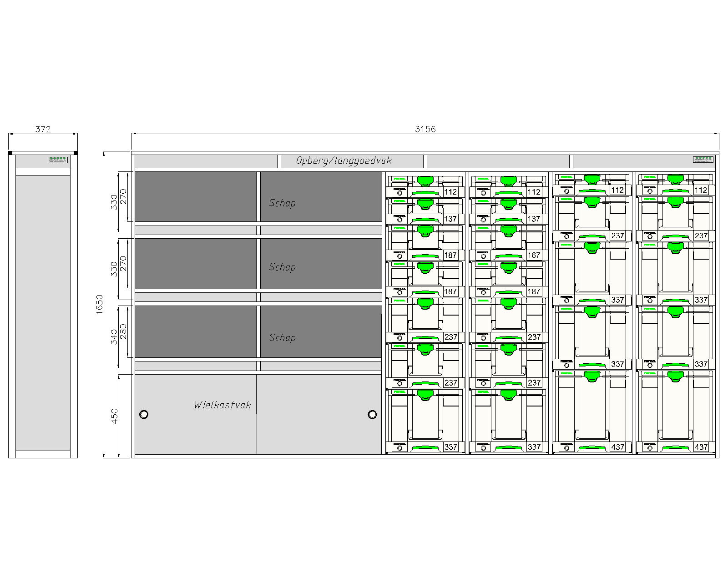Click the green latch of fourth column's 437 systainer

coord(675,376)
